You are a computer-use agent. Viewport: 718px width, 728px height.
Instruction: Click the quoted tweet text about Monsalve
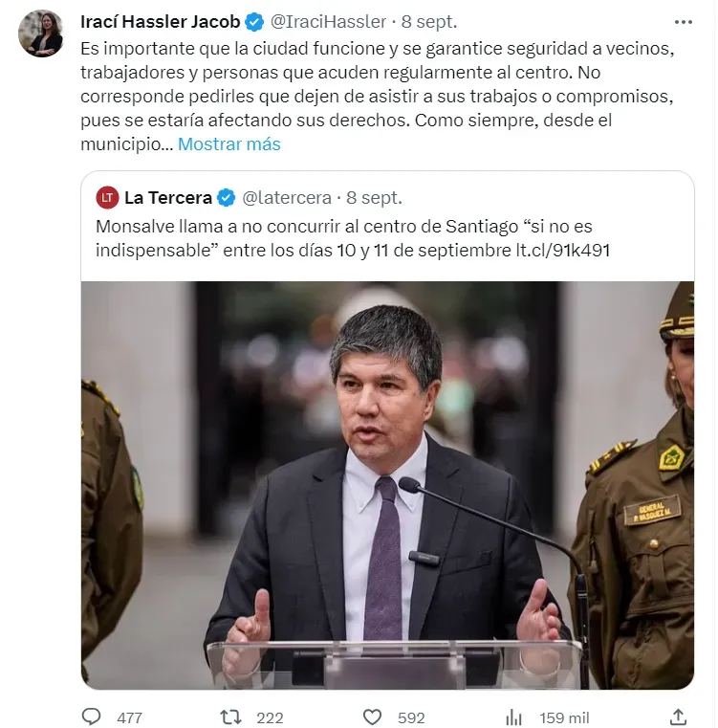(353, 238)
